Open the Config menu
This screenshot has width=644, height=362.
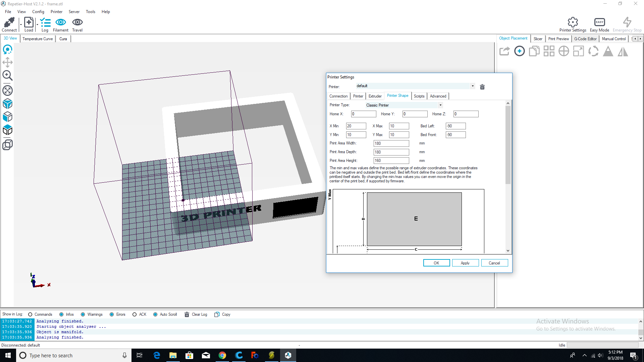(x=38, y=12)
